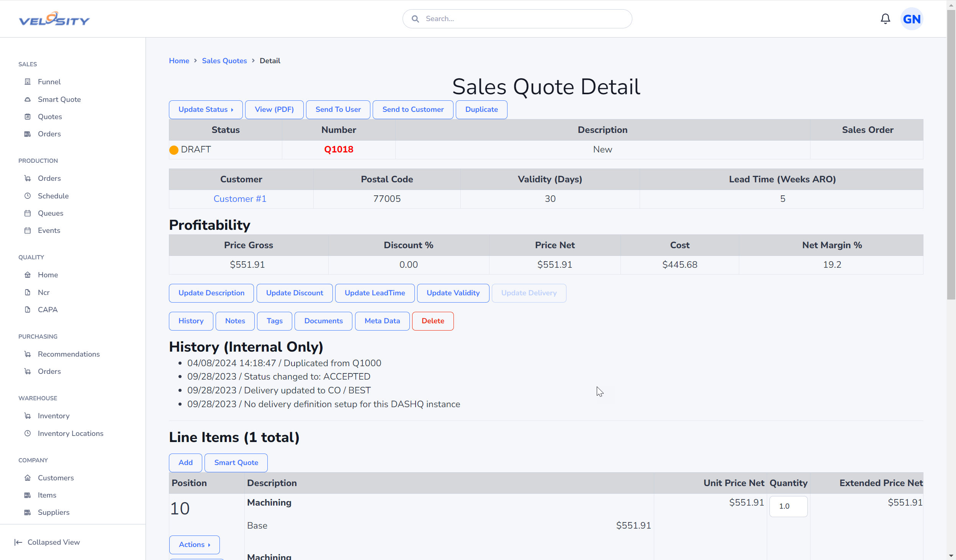Screen dimensions: 956x560
Task: Click the Update Delivery button
Action: (x=529, y=293)
